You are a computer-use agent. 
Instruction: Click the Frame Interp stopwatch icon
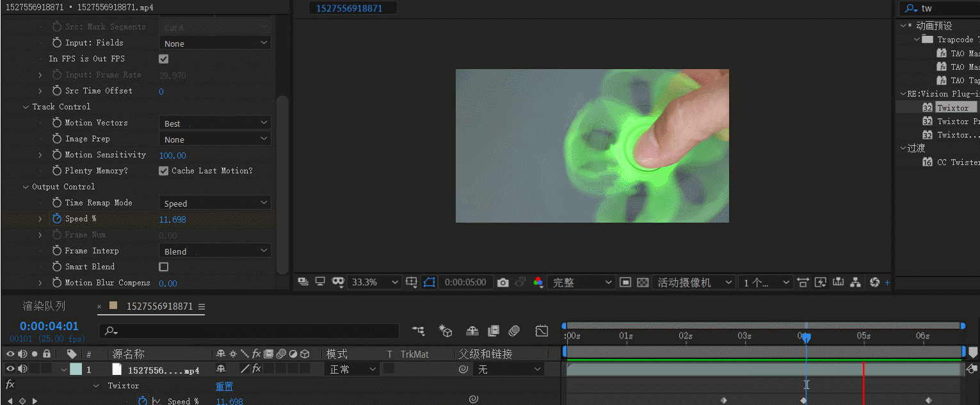pyautogui.click(x=57, y=250)
